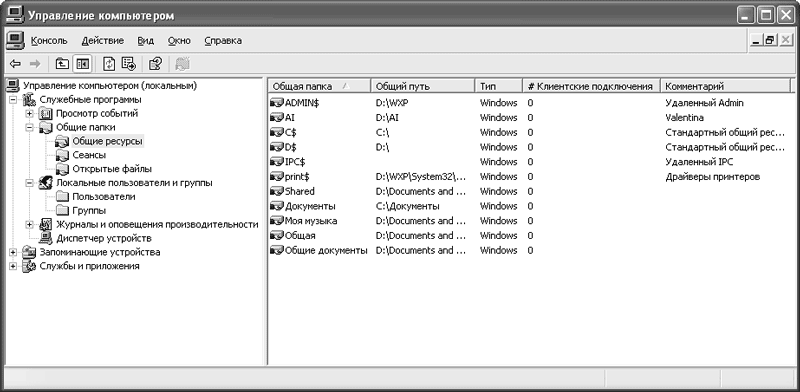This screenshot has height=392, width=800.
Task: Collapse the Служебные программы node
Action: 13,100
